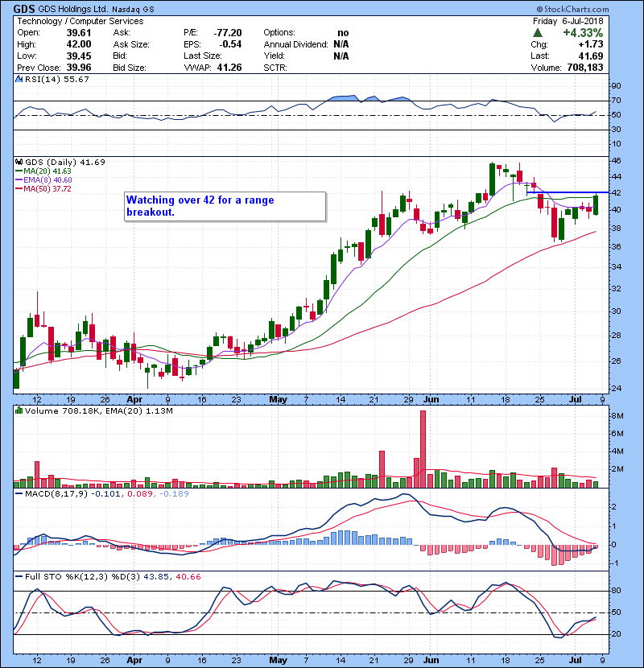The width and height of the screenshot is (644, 668).
Task: Click the Open price value 39.61
Action: pyautogui.click(x=79, y=33)
